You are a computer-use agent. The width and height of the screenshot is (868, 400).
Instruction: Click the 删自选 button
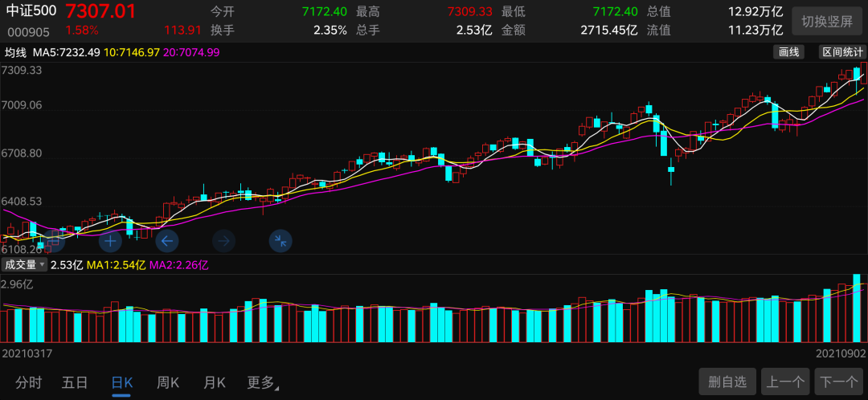727,382
